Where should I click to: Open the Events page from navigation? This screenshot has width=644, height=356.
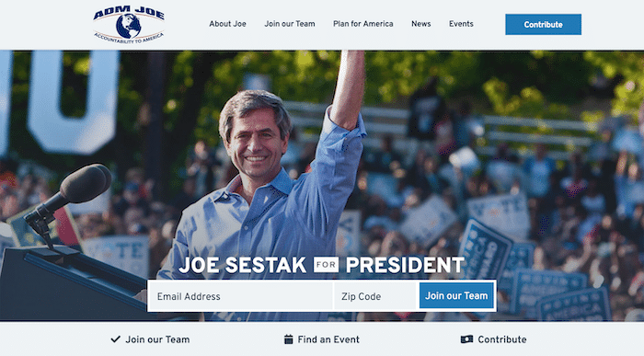[x=461, y=24]
